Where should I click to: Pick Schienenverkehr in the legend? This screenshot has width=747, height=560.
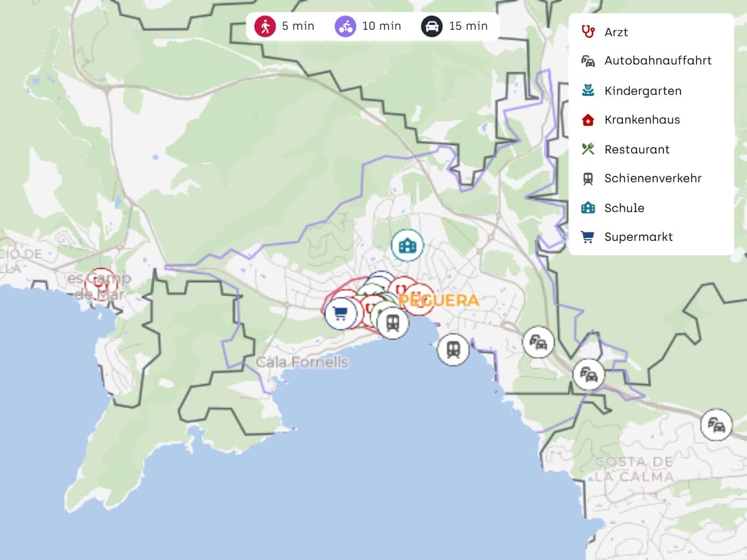652,178
